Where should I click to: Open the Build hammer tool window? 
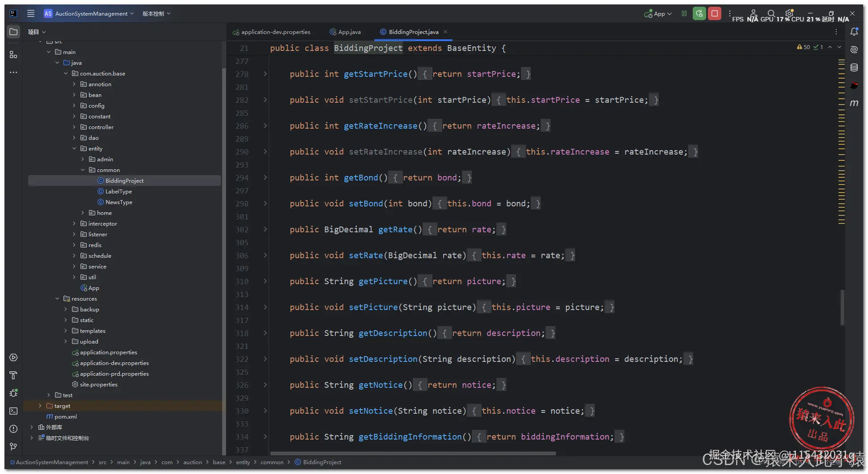pyautogui.click(x=13, y=375)
